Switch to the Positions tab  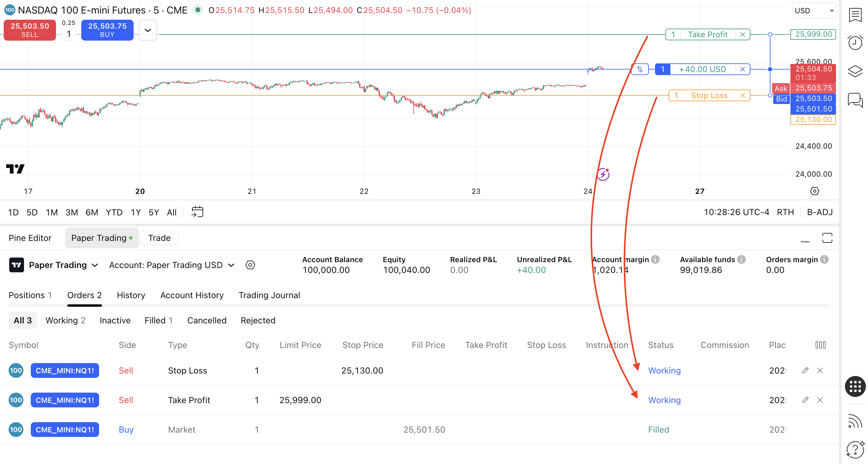click(30, 295)
